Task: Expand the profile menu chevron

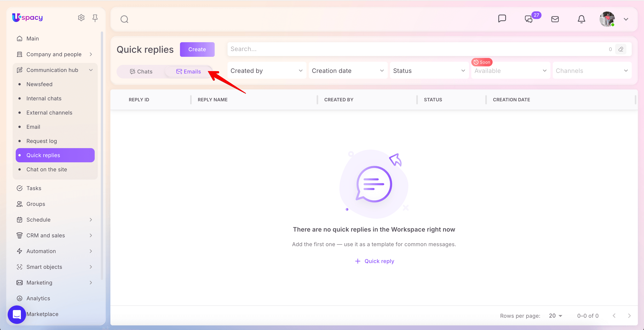Action: pos(626,19)
